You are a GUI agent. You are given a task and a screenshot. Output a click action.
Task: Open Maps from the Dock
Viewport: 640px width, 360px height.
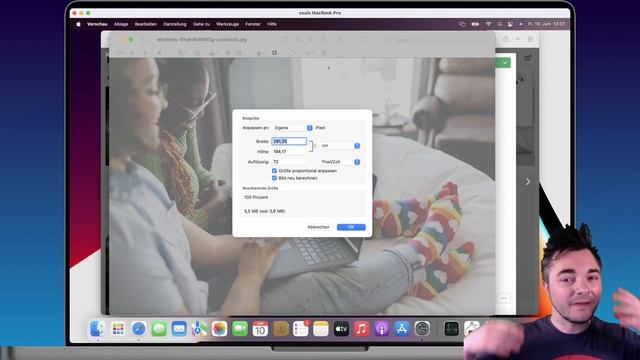(199, 329)
